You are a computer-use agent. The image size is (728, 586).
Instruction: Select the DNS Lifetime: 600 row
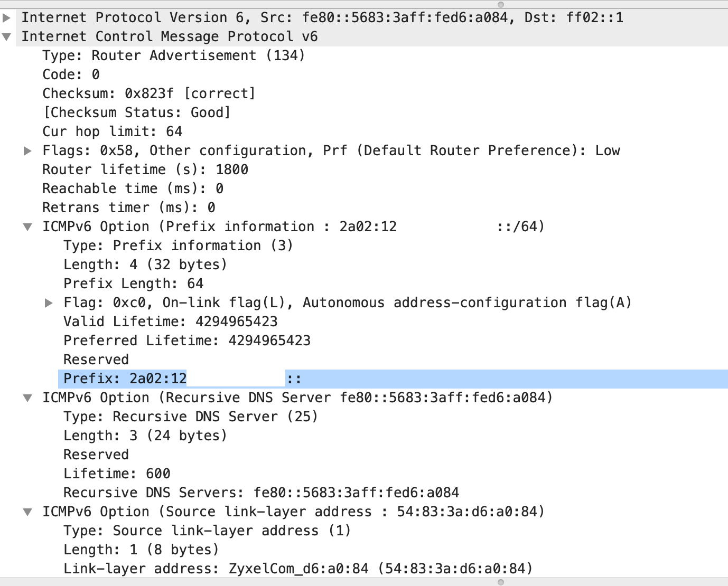[x=117, y=474]
